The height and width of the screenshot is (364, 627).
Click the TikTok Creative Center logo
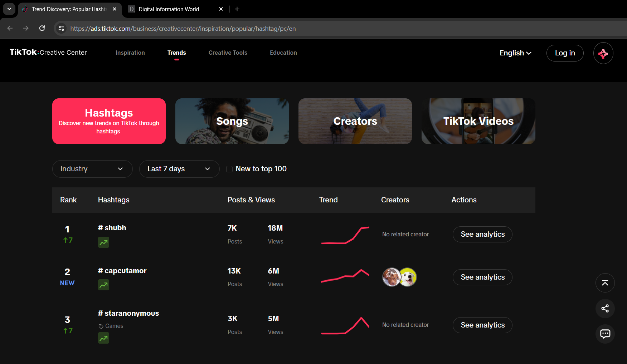48,53
